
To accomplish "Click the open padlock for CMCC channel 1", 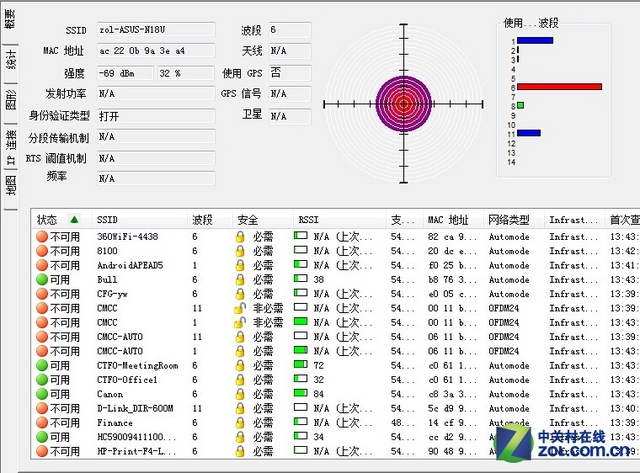I will [x=240, y=322].
